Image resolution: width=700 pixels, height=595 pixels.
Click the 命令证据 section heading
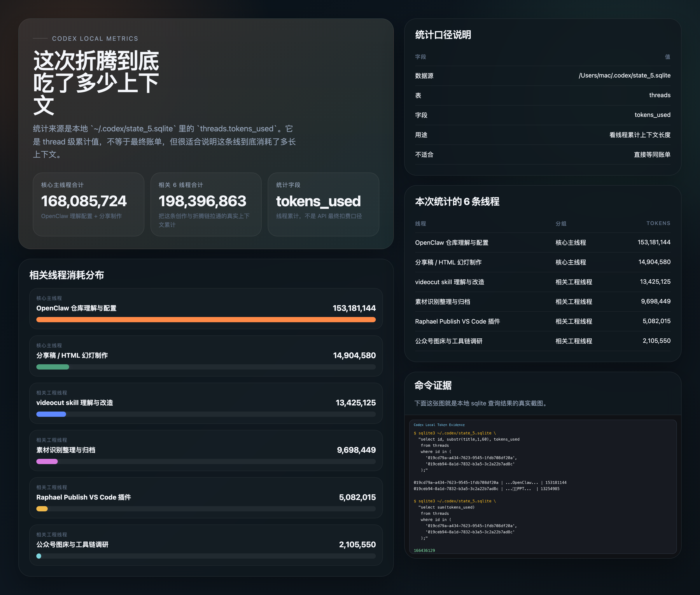point(433,386)
